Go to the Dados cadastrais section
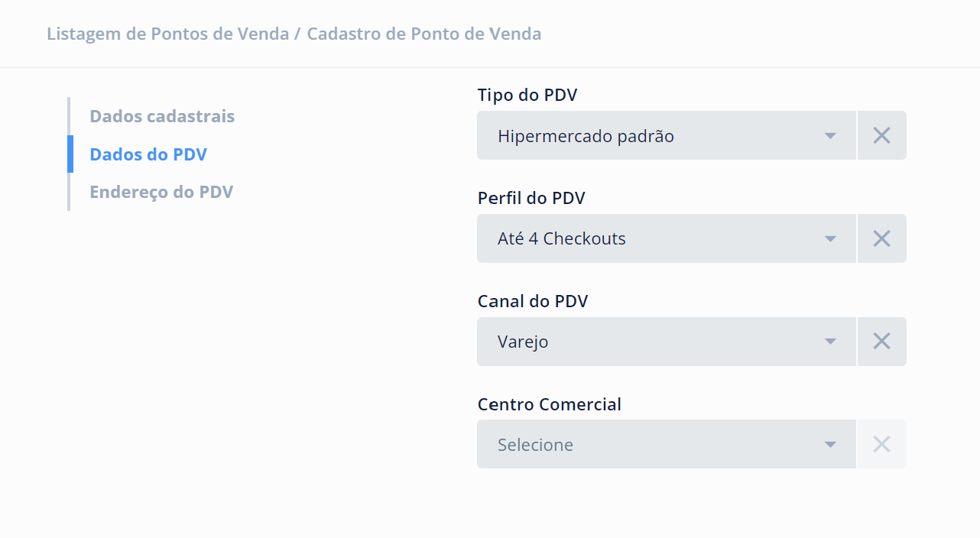980x538 pixels. [x=162, y=116]
